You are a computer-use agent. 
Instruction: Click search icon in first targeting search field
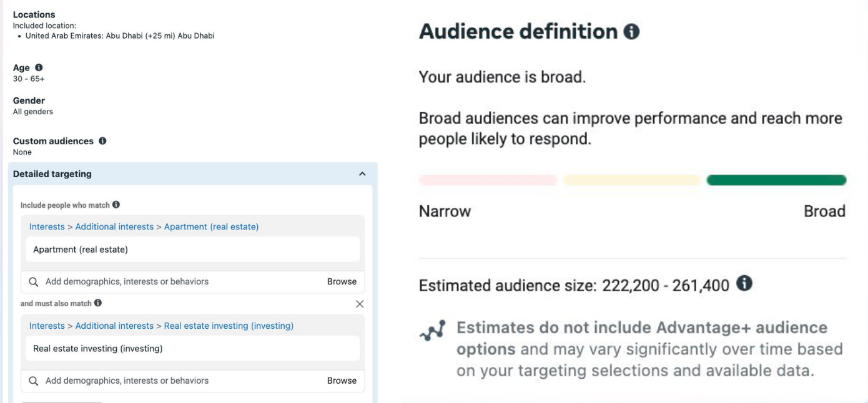(x=34, y=281)
